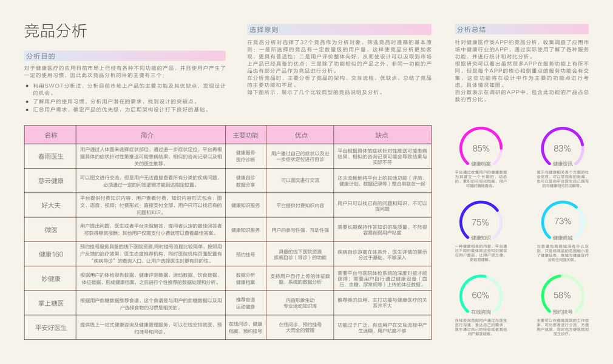This screenshot has height=364, width=613.
Task: Click the 83% 健康资讯 ring chart
Action: click(x=563, y=147)
